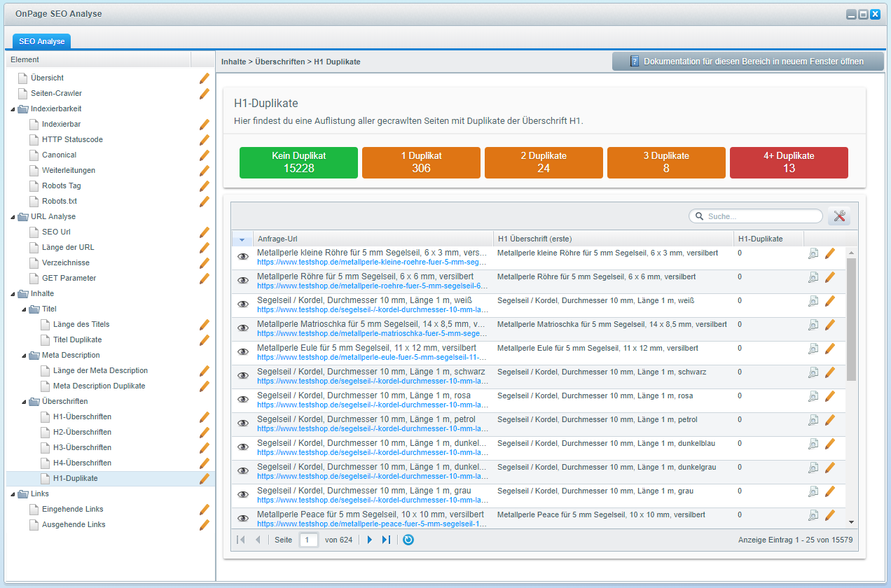
Task: Click the pencil icon beside H2-Überschriften
Action: pyautogui.click(x=205, y=432)
